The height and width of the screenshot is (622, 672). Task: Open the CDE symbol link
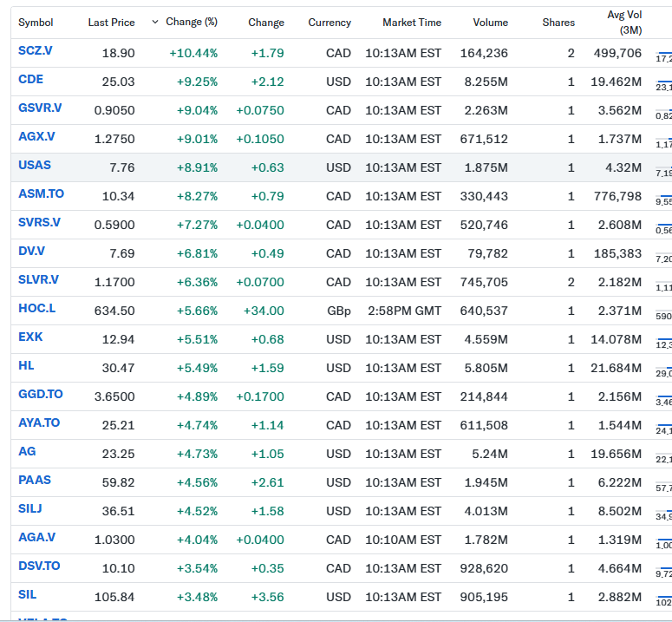point(30,80)
